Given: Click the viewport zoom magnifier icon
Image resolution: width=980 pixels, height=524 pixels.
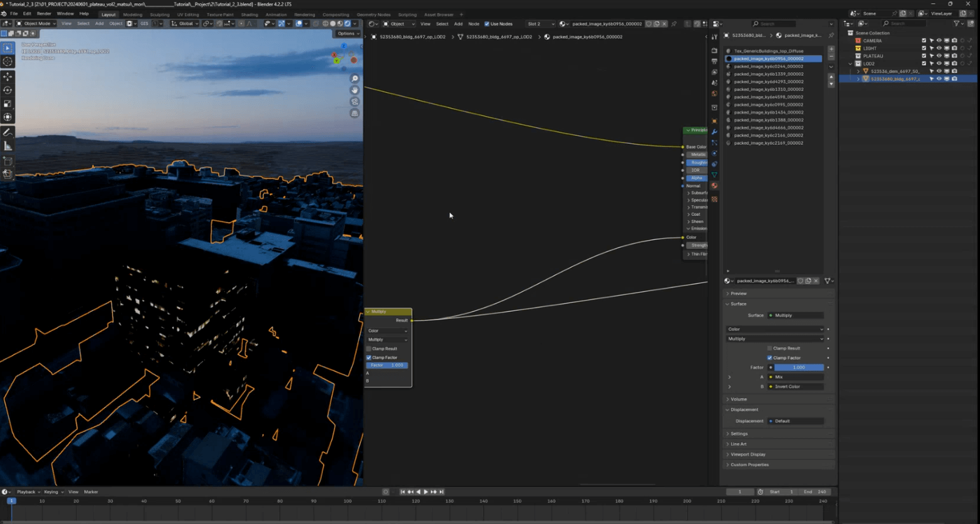Looking at the screenshot, I should 355,79.
